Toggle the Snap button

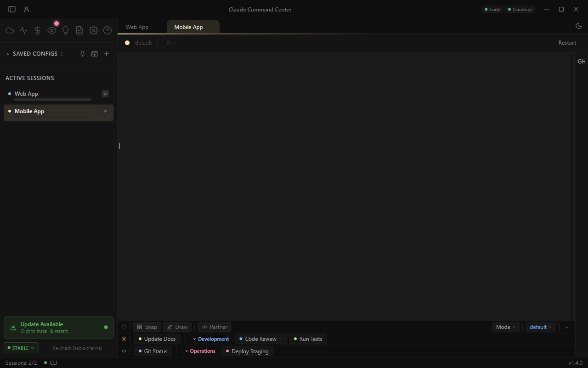point(147,327)
